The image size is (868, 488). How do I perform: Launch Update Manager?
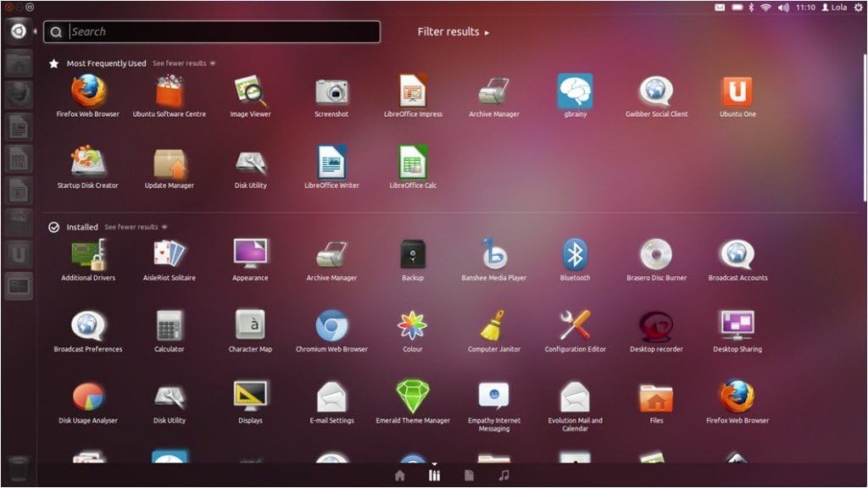coord(170,164)
